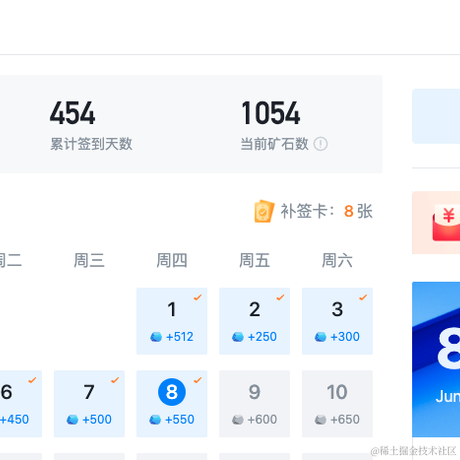
Task: Click the red envelope ¥ icon
Action: tap(447, 224)
